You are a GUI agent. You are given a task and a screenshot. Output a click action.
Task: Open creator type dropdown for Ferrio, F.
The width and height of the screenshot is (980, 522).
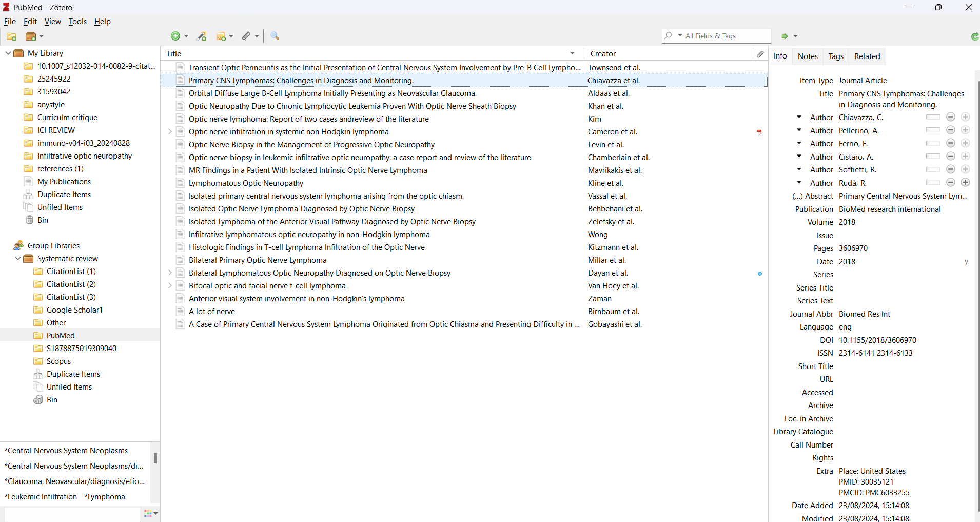[799, 143]
